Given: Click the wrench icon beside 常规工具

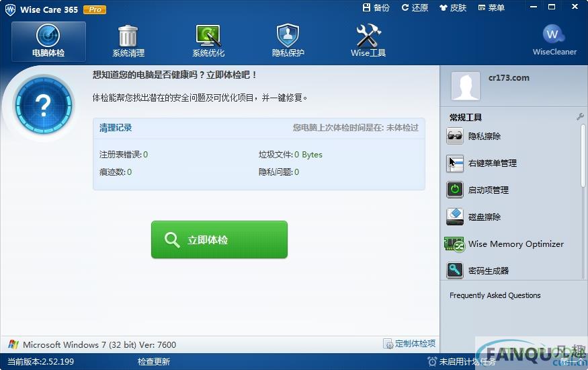Looking at the screenshot, I should [580, 117].
